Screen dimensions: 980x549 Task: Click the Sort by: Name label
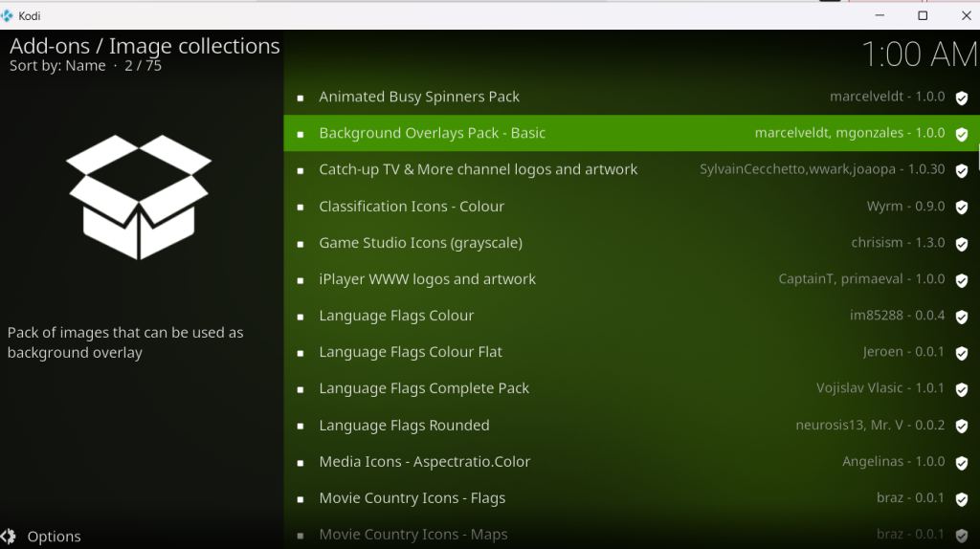click(57, 66)
